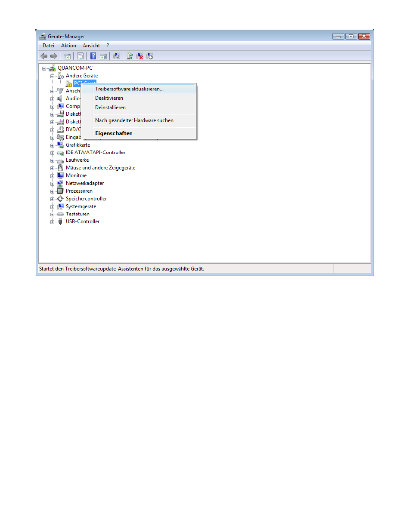Open the properties sheet toolbar icon

(80, 56)
